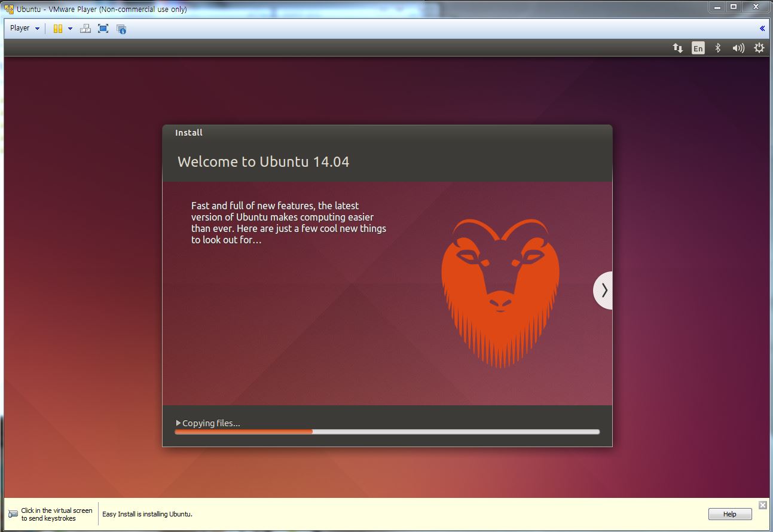Viewport: 773px width, 532px height.
Task: Open the Ubuntu network indicator
Action: [x=678, y=48]
